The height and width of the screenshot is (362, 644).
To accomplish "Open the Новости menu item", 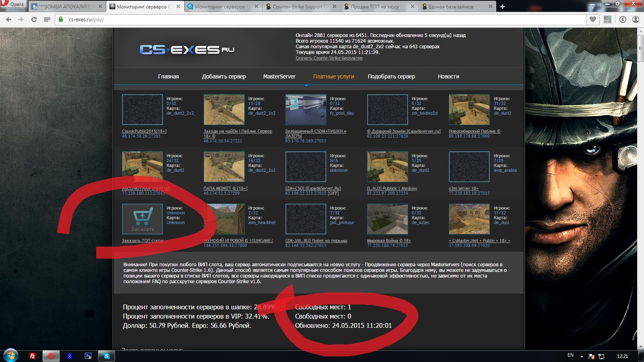I will (448, 76).
